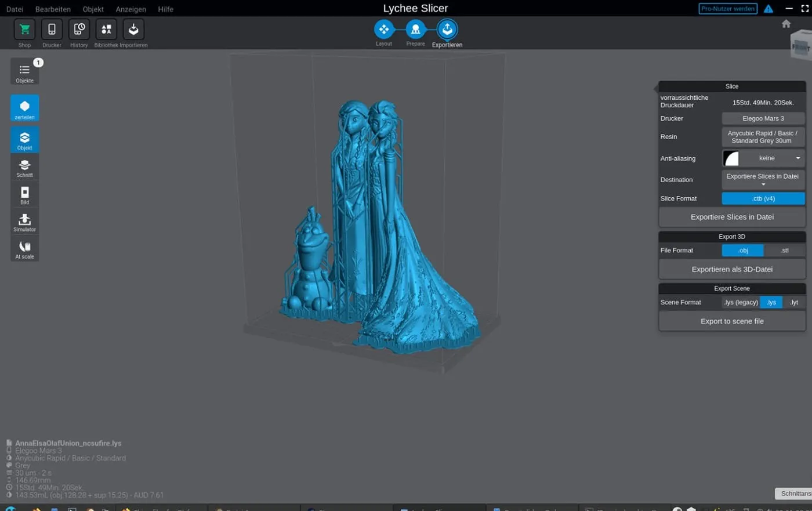Click the anti-aliasing preview swatch
The image size is (812, 511).
click(731, 158)
